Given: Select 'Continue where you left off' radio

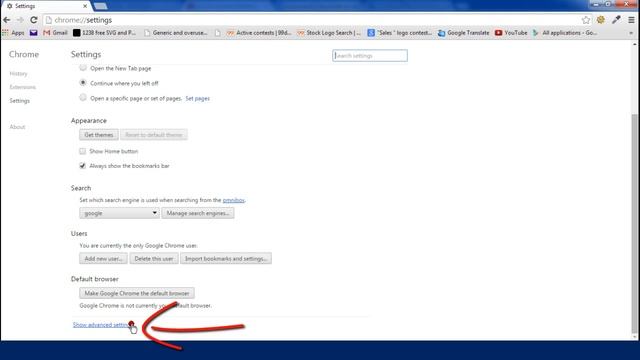Looking at the screenshot, I should tap(83, 83).
